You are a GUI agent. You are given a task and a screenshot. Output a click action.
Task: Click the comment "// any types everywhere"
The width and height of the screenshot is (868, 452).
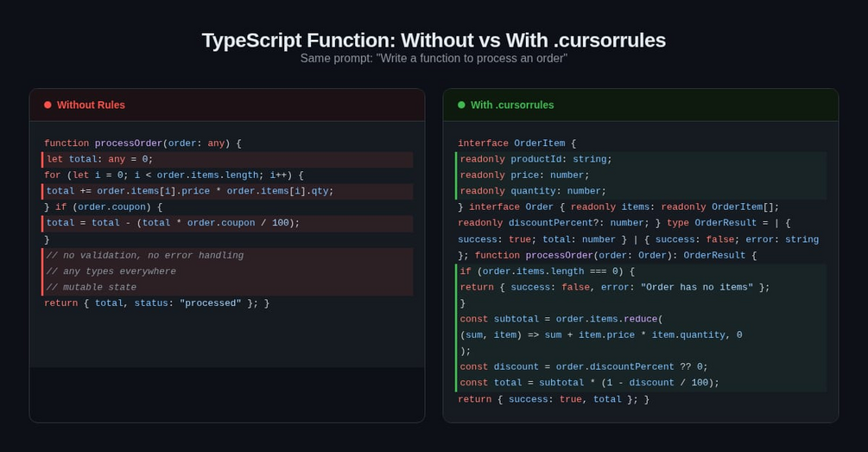point(111,271)
